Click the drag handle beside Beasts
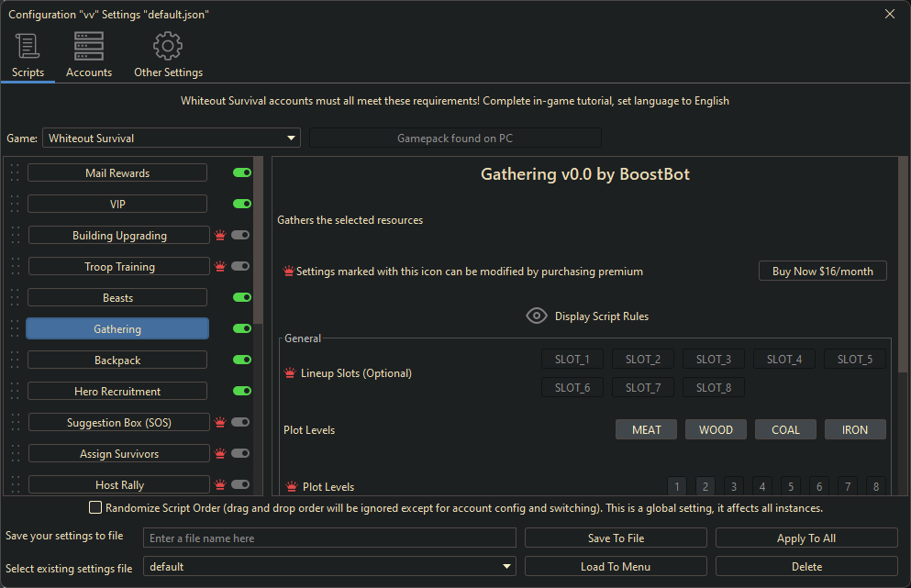Viewport: 911px width, 588px height. coord(15,297)
